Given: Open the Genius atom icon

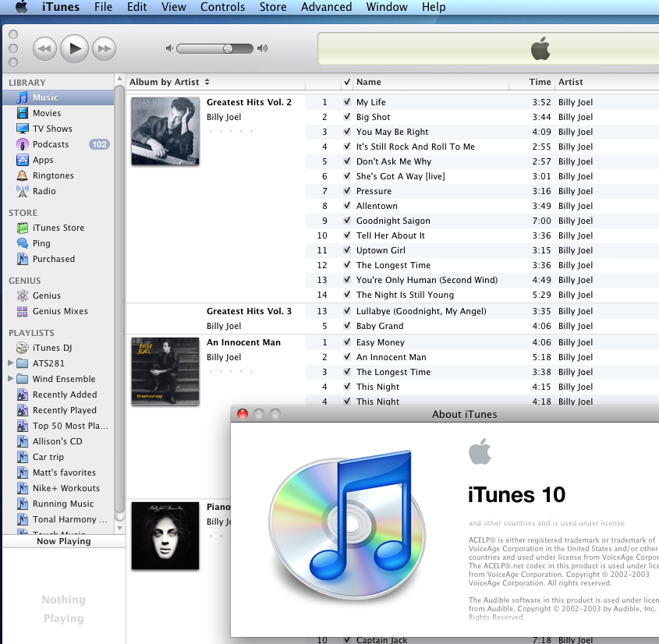Looking at the screenshot, I should tap(23, 295).
